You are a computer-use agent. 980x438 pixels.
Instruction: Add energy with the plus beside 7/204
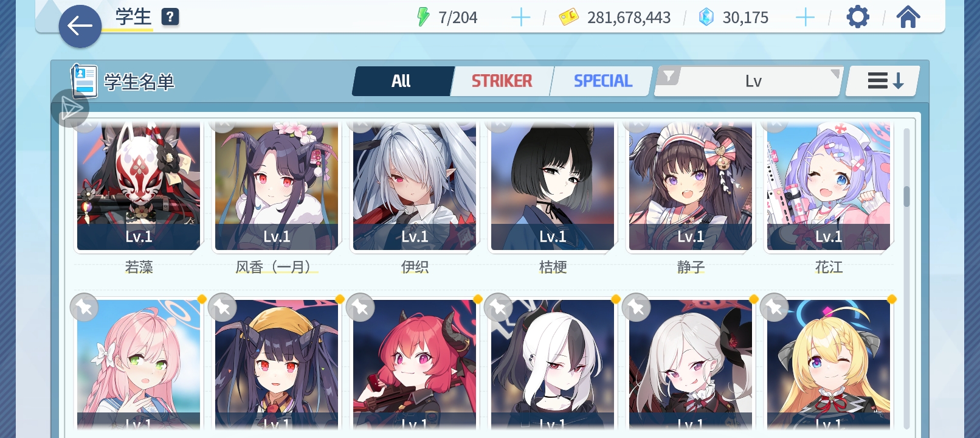(x=520, y=18)
